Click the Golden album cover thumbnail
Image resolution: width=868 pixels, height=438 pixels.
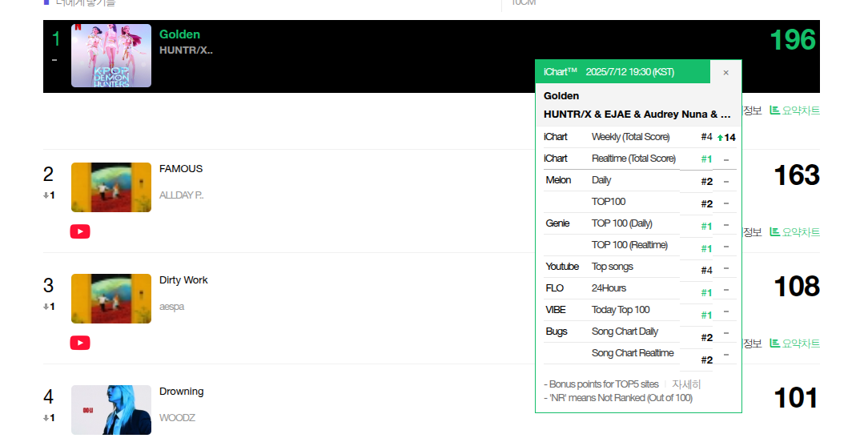(x=111, y=55)
